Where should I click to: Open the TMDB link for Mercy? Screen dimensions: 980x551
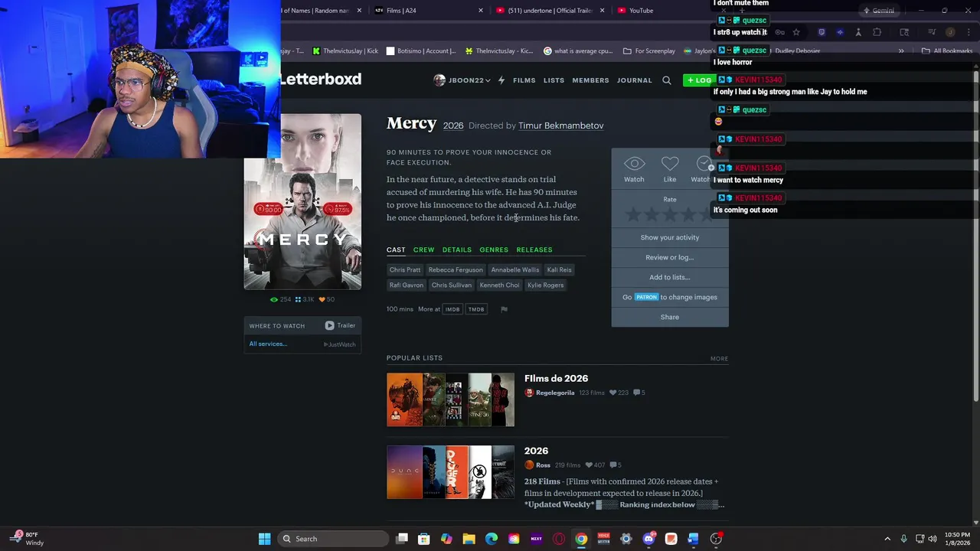(x=476, y=309)
